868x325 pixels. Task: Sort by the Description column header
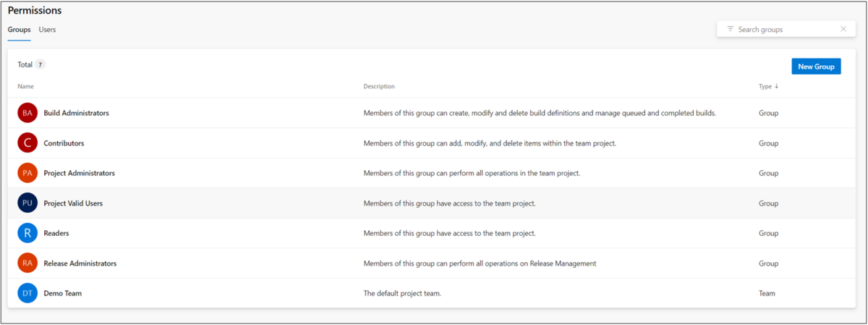379,86
